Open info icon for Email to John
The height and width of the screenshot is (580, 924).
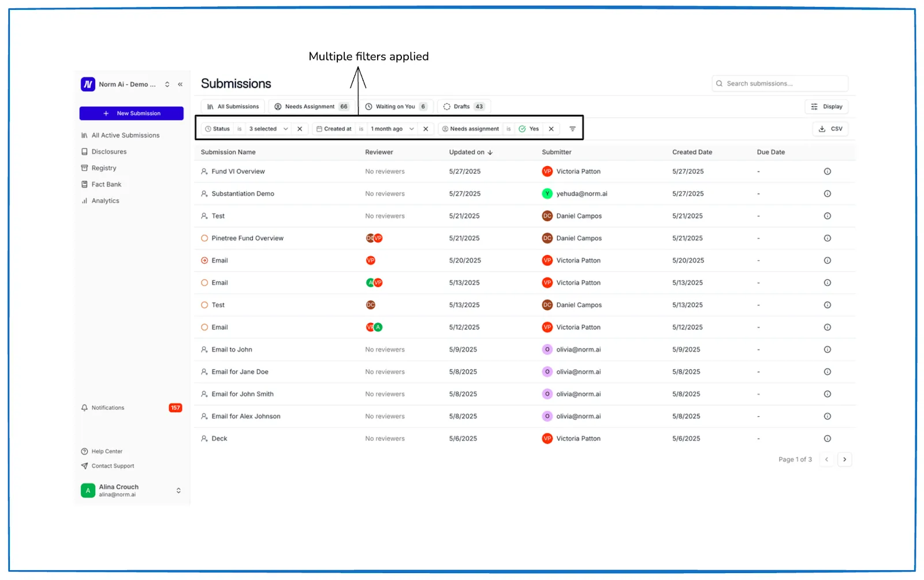[x=828, y=350]
